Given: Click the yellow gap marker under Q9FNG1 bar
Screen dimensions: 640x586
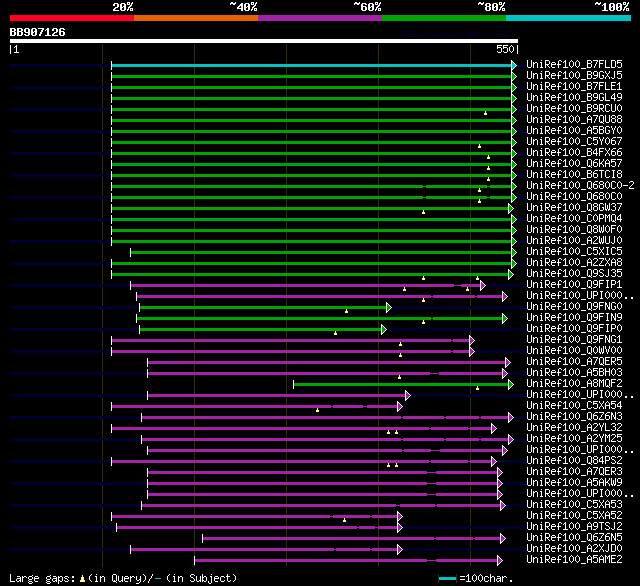Looking at the screenshot, I should tap(400, 344).
